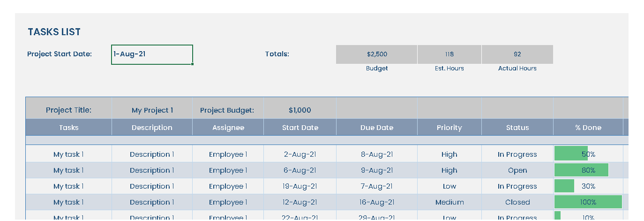This screenshot has height=221, width=644.
Task: Select the 118 Est. Hours total cell
Action: click(x=449, y=54)
